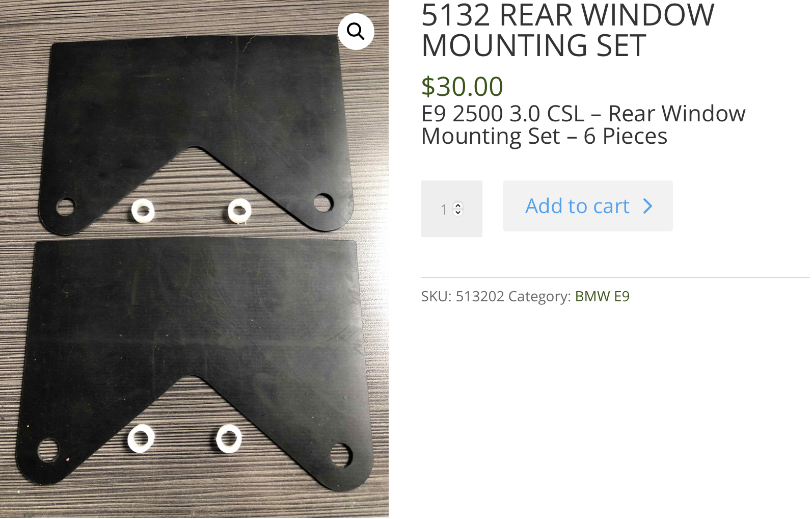Add the mounting set to cart
The image size is (812, 519).
point(587,206)
